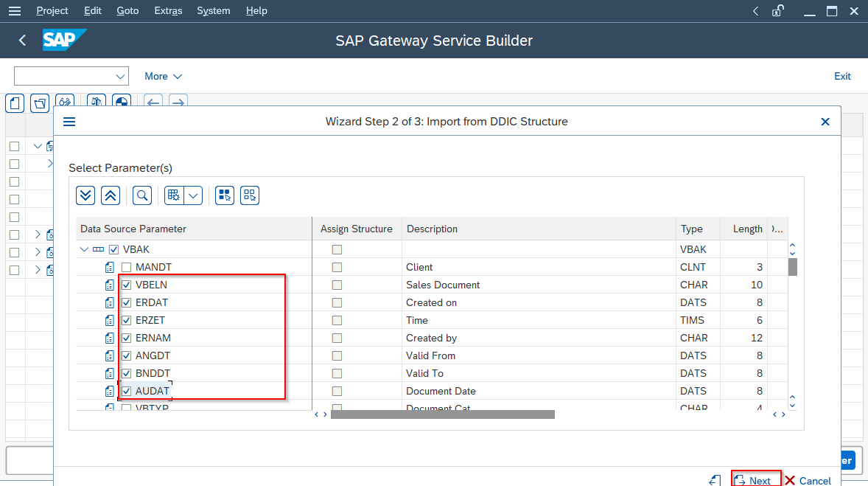Screen dimensions: 868x486
Task: Uncheck the AUDAT parameter checkbox
Action: (x=126, y=392)
